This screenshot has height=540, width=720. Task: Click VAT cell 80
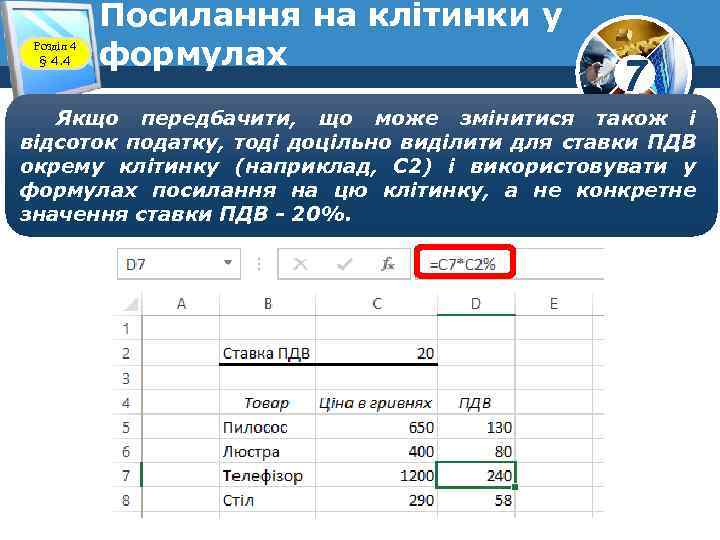[x=476, y=452]
